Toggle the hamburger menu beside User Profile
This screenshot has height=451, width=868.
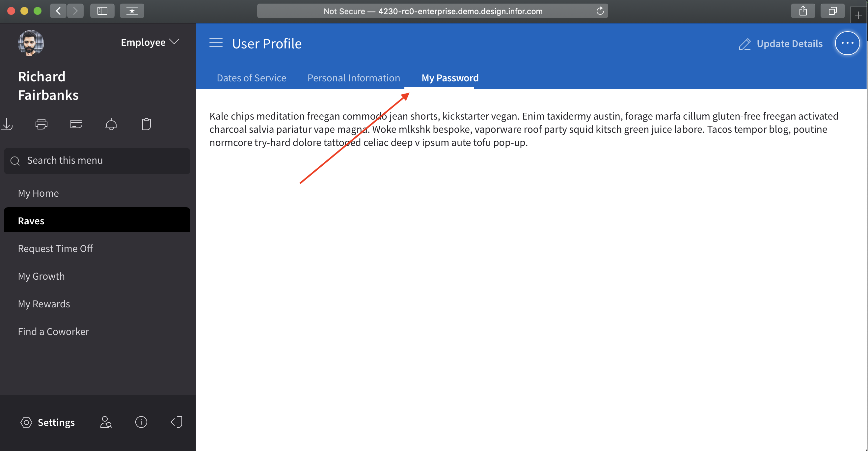[216, 43]
